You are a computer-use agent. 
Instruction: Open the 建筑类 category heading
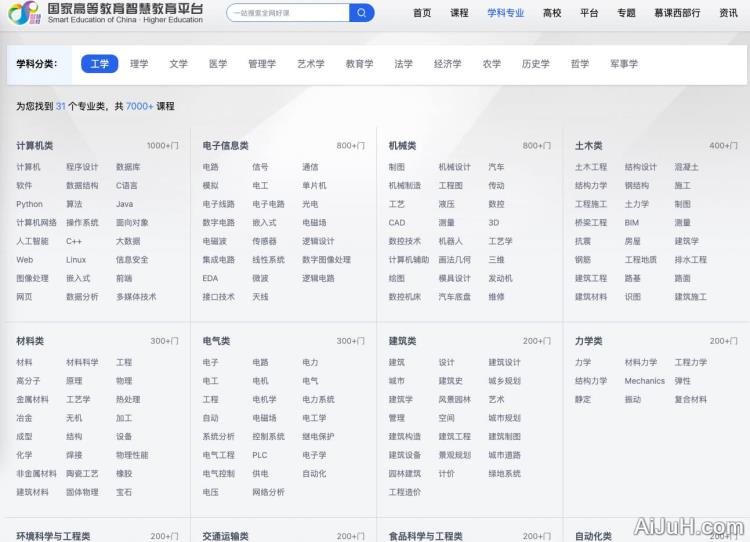[402, 341]
